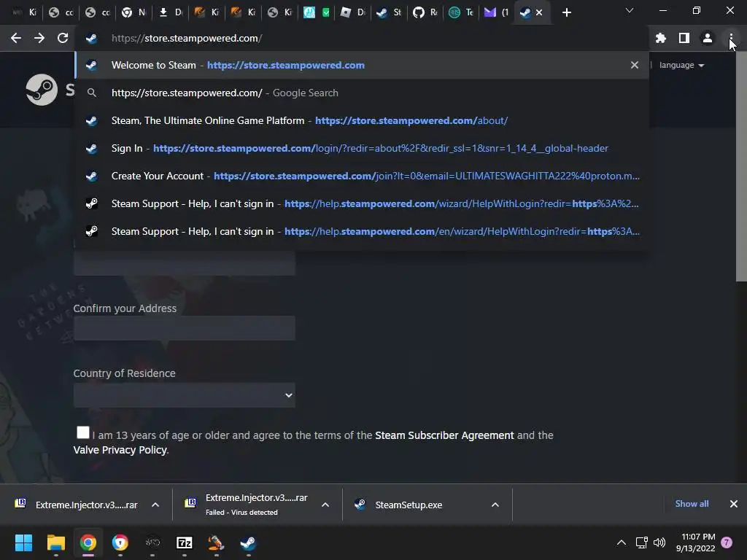Open the network status tray icon
This screenshot has width=747, height=560.
[641, 542]
